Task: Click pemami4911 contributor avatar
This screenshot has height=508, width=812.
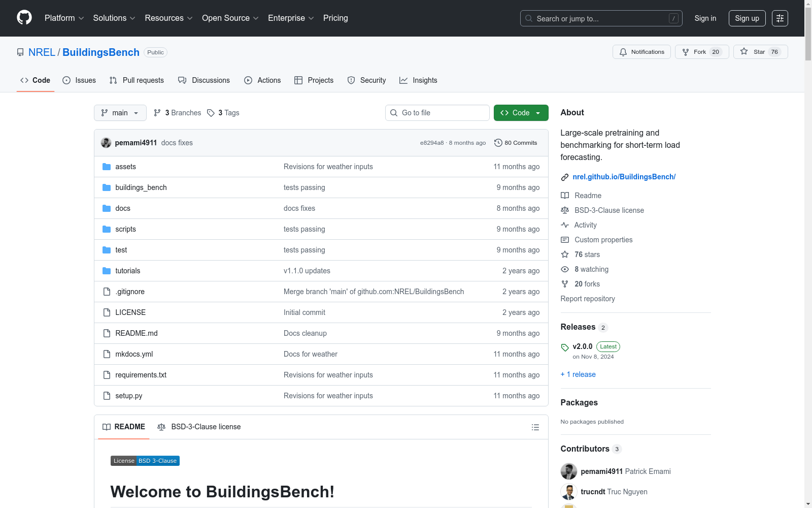Action: 569,471
